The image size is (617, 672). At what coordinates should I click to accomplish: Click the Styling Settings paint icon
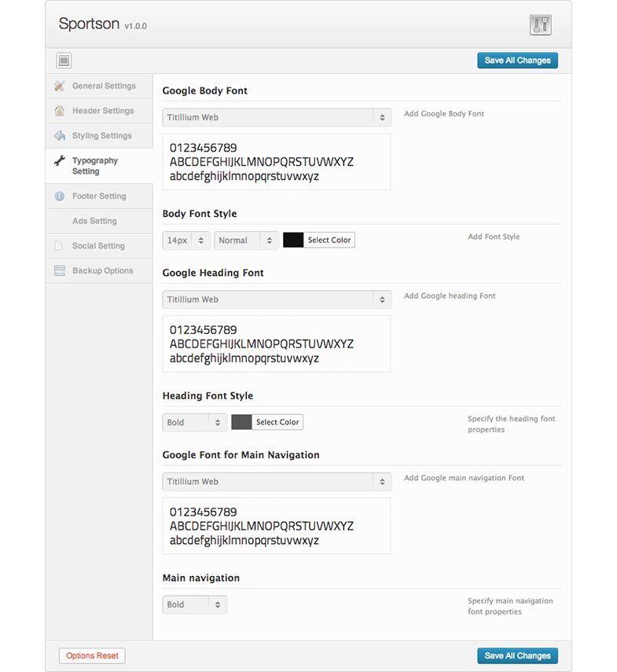(x=60, y=136)
